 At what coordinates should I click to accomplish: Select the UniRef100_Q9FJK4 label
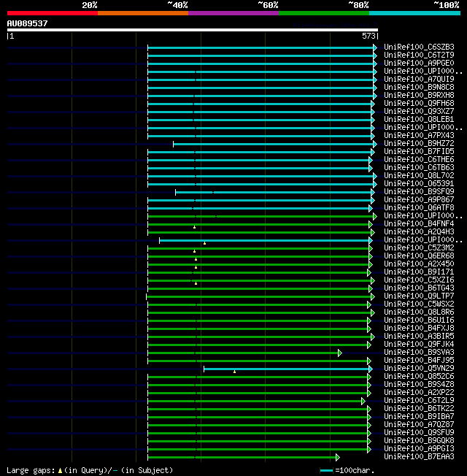419,345
